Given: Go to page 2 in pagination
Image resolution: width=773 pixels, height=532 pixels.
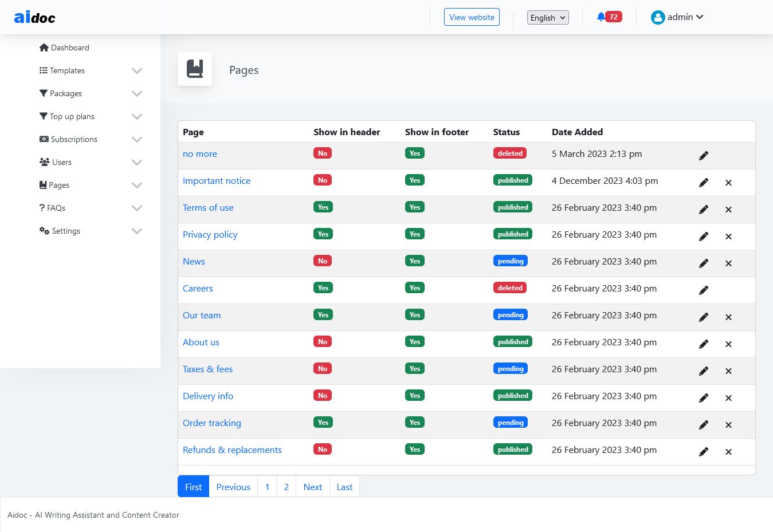Looking at the screenshot, I should click(x=287, y=487).
